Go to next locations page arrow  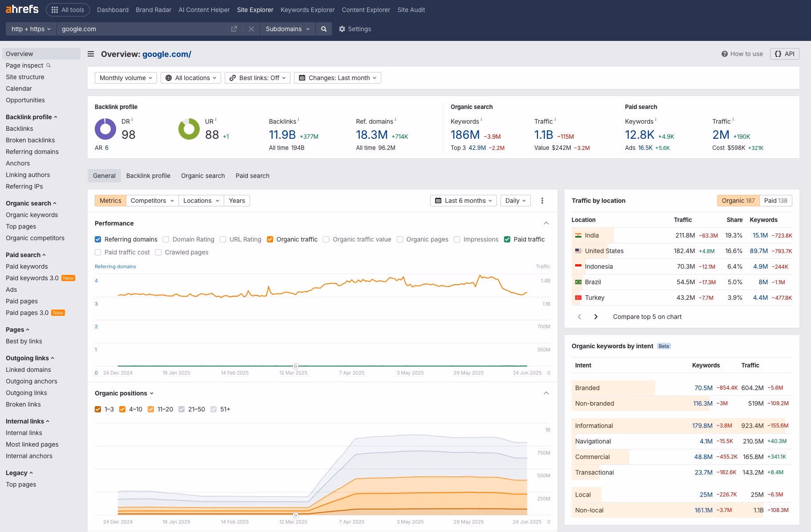[596, 317]
